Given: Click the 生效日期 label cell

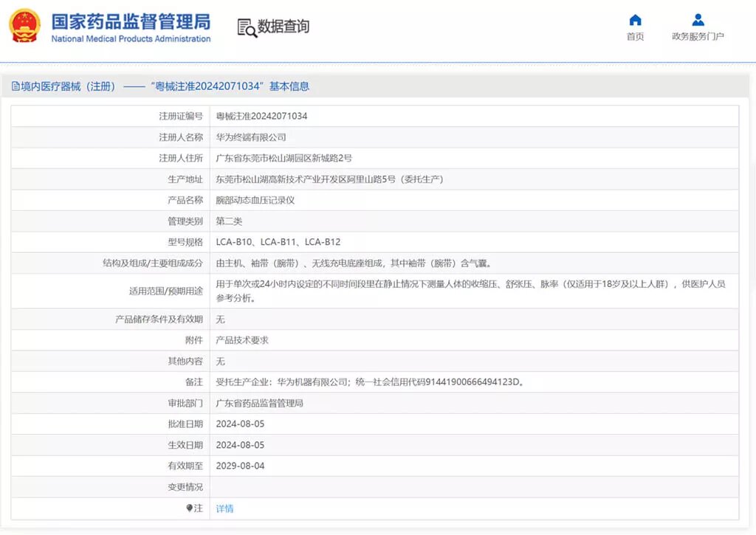Looking at the screenshot, I should 111,445.
